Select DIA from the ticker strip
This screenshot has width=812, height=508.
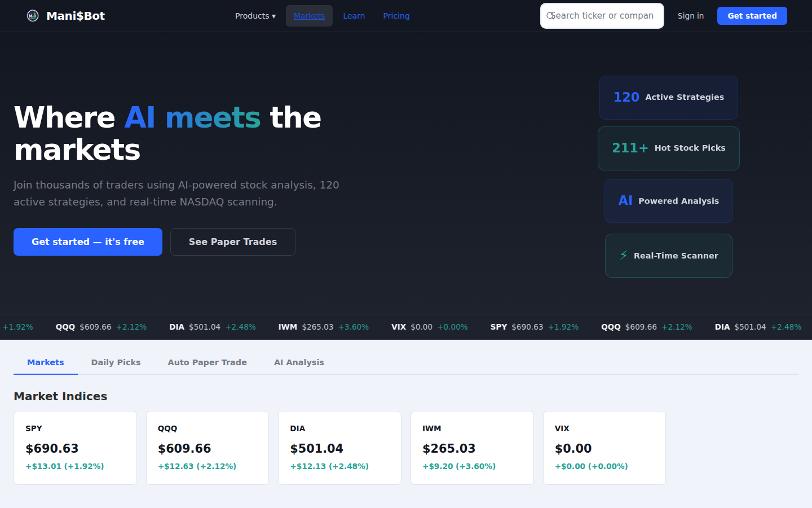[176, 327]
